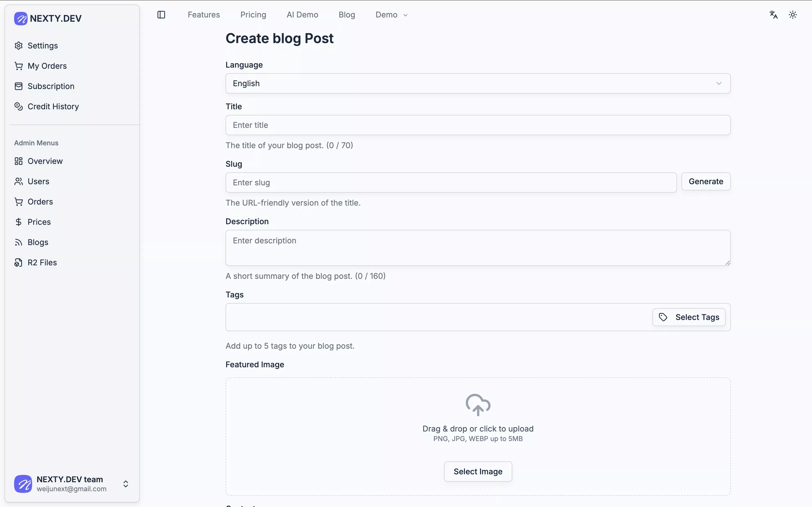Open the Pricing nav item
The width and height of the screenshot is (812, 507).
point(253,15)
